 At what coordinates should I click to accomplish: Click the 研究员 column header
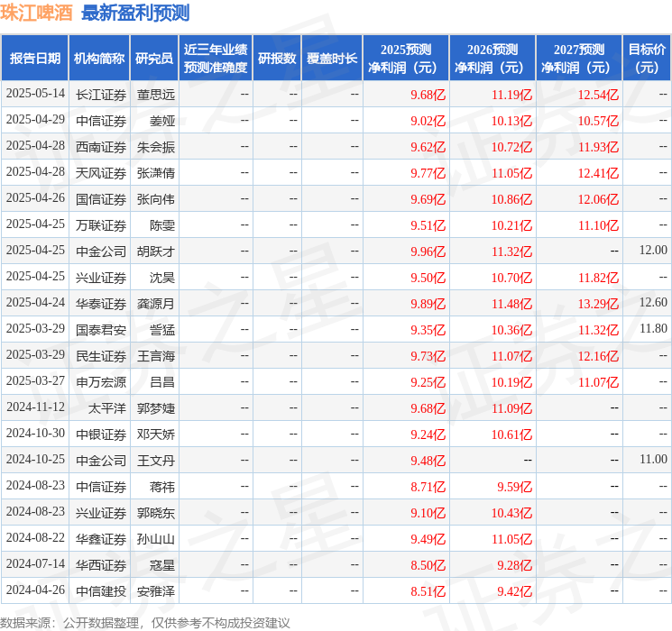(x=154, y=59)
